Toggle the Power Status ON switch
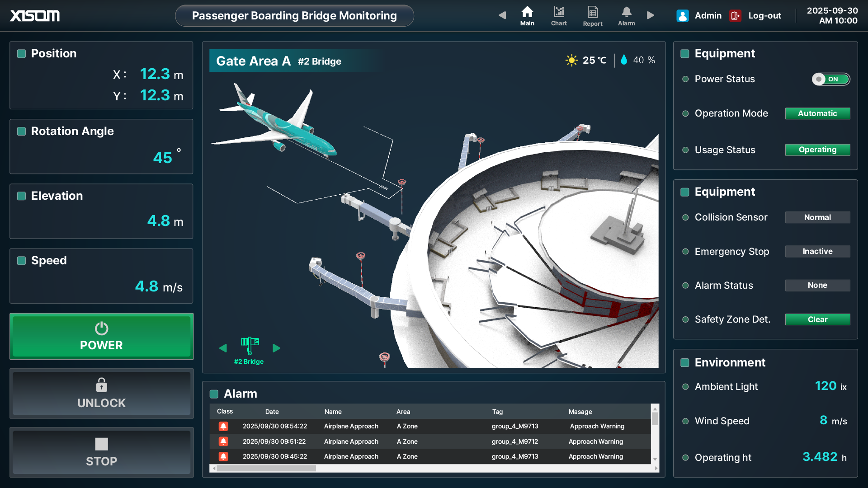This screenshot has width=868, height=488. [x=830, y=79]
